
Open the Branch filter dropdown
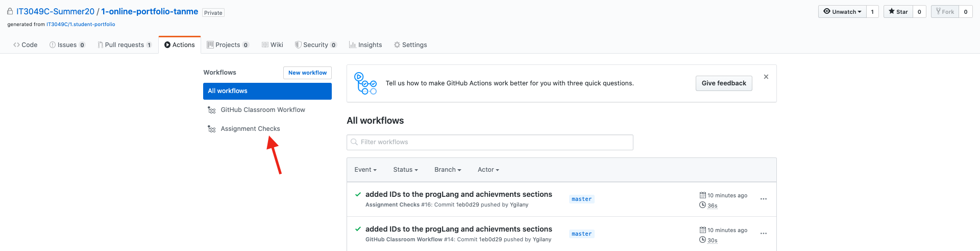tap(448, 170)
